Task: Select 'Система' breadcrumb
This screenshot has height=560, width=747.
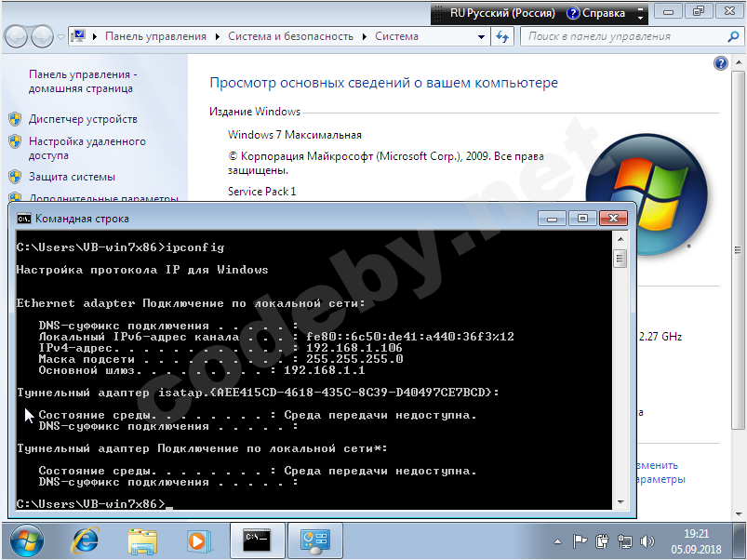Action: tap(396, 36)
